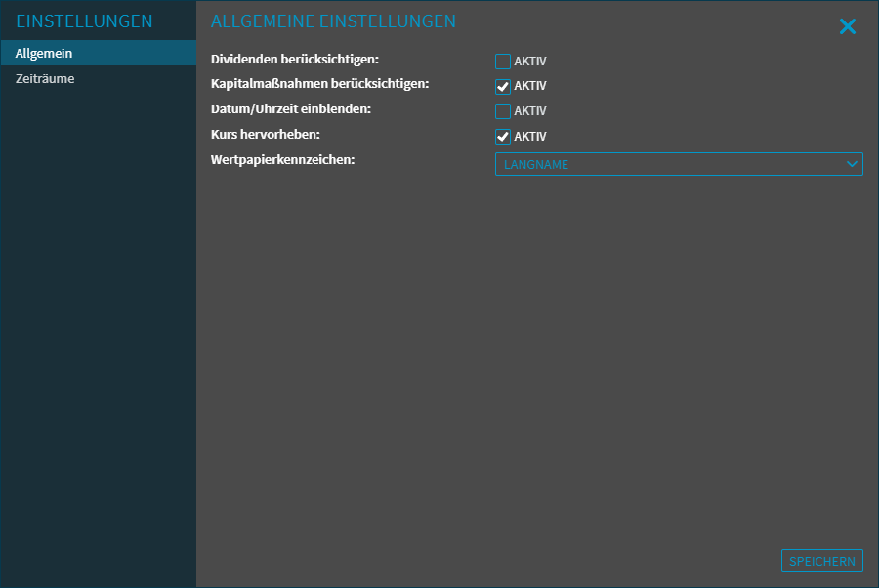
Task: Click the Kurs hervorheben setting label
Action: [266, 134]
